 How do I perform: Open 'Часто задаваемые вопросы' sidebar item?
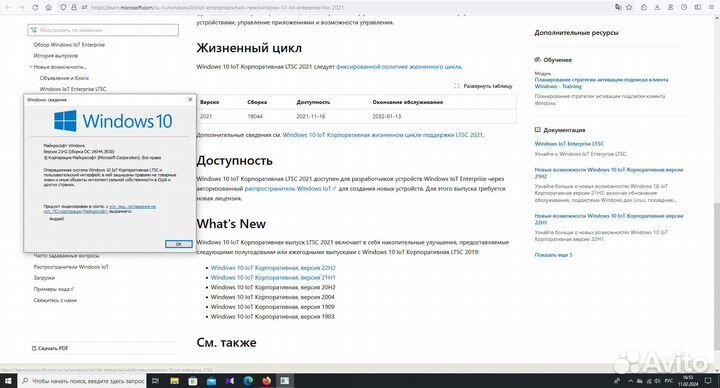coord(66,256)
